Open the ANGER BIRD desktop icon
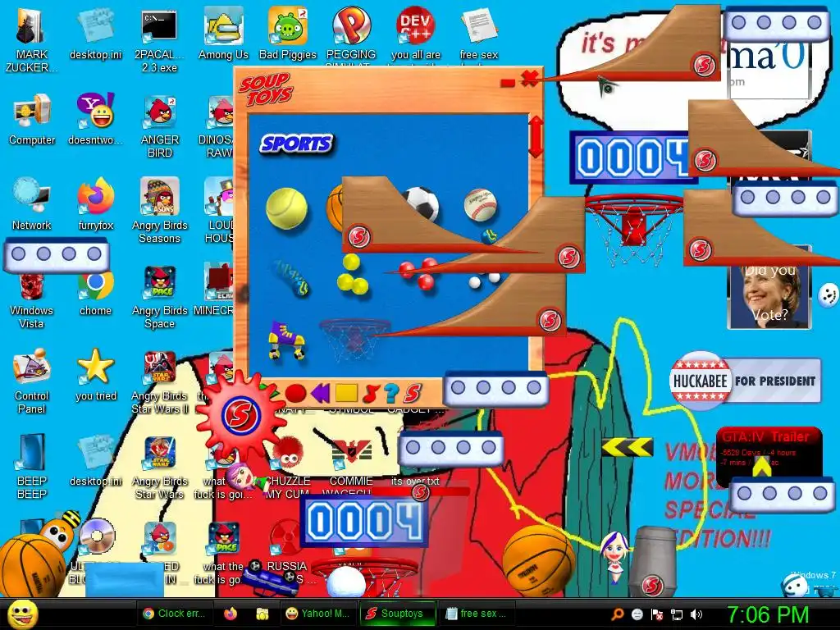The image size is (840, 630). click(160, 126)
